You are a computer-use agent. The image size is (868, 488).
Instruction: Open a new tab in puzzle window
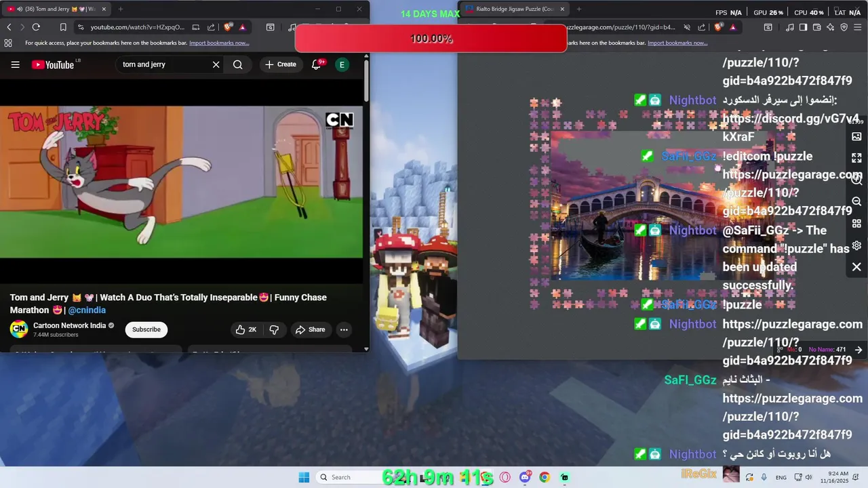coord(578,9)
